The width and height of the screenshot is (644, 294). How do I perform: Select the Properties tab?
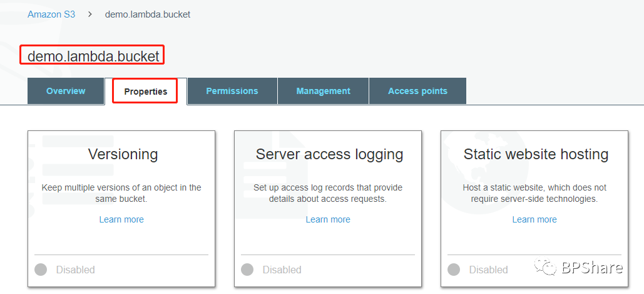(146, 92)
